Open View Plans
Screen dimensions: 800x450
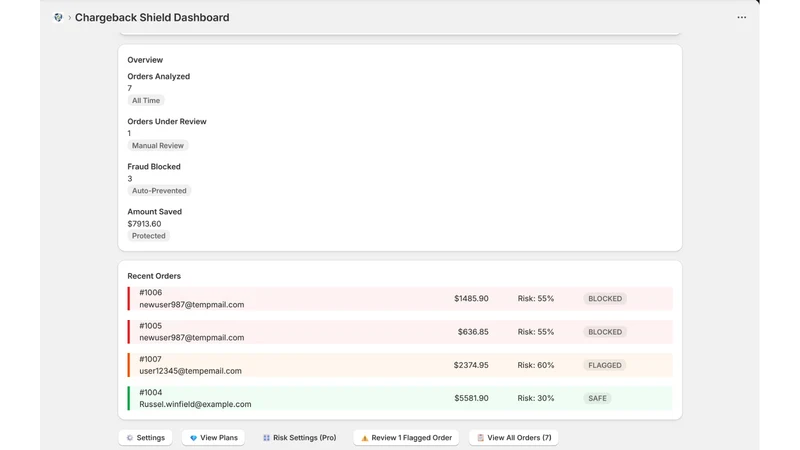[x=213, y=438]
